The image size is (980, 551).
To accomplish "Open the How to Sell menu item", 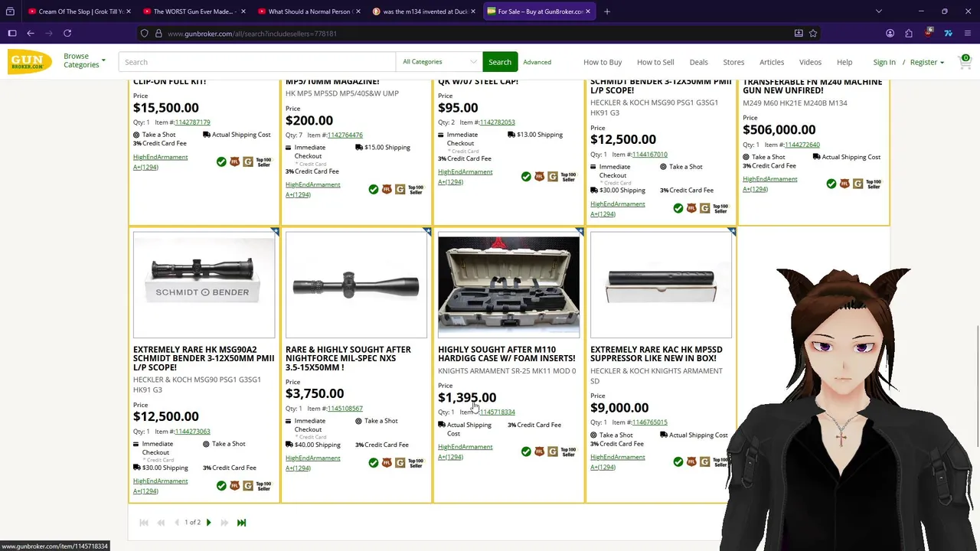I will pos(655,62).
